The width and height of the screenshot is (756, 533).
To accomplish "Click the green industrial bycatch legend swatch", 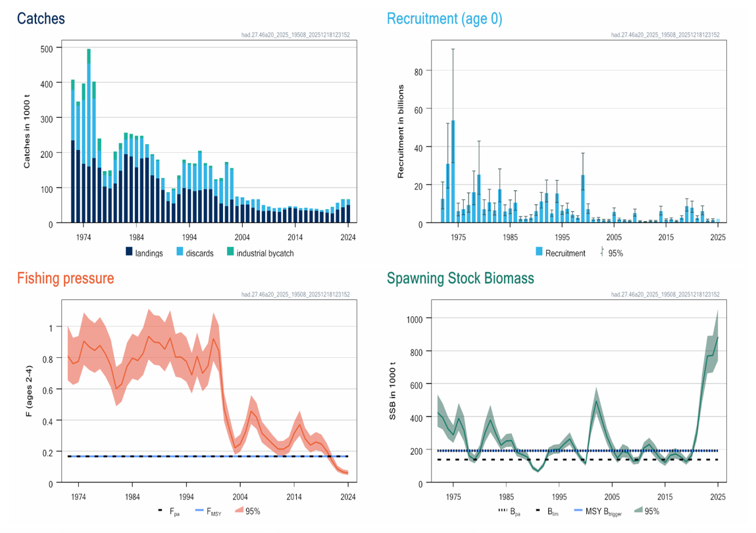I will (230, 252).
